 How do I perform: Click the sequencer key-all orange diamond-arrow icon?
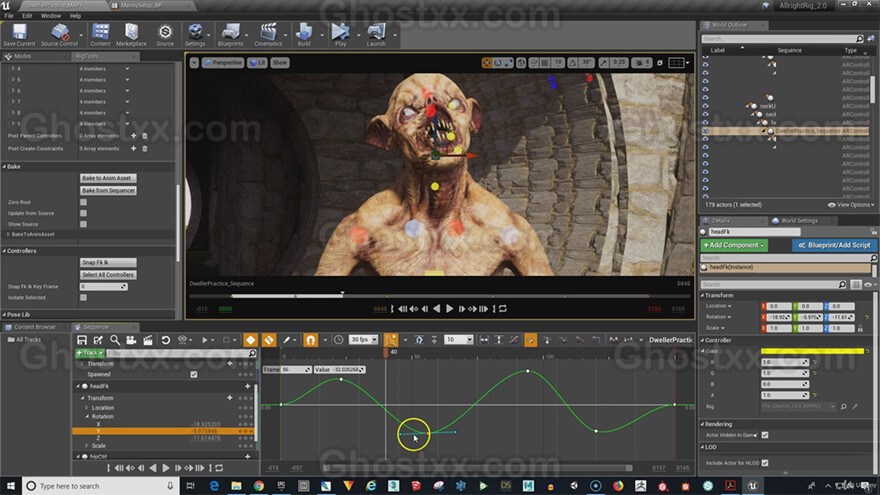coord(269,340)
